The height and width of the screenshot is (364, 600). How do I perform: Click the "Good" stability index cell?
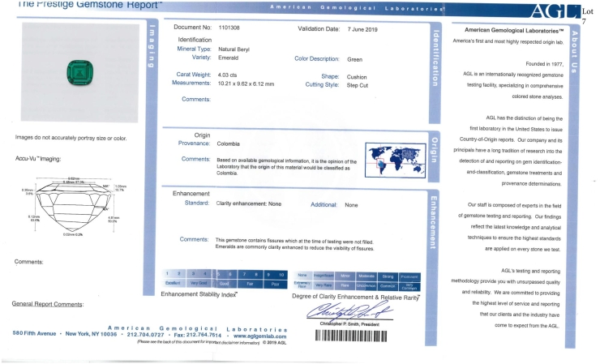click(225, 284)
